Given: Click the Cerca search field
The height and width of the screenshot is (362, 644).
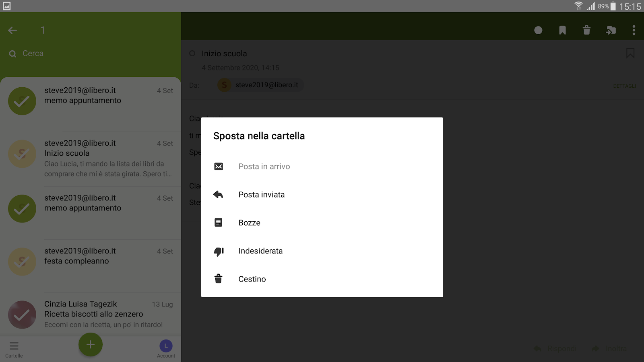Looking at the screenshot, I should 91,53.
